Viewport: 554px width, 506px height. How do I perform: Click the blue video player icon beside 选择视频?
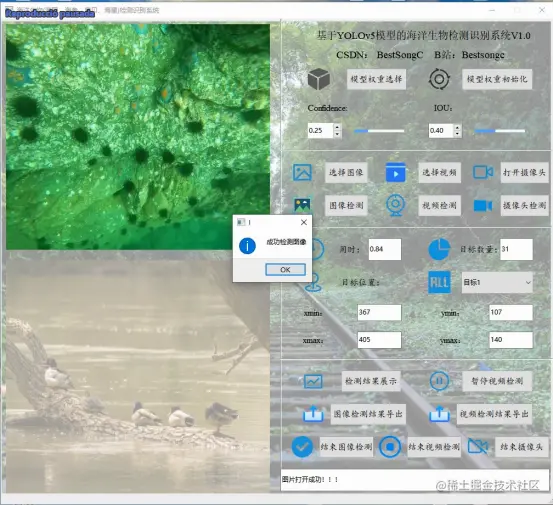(x=395, y=172)
